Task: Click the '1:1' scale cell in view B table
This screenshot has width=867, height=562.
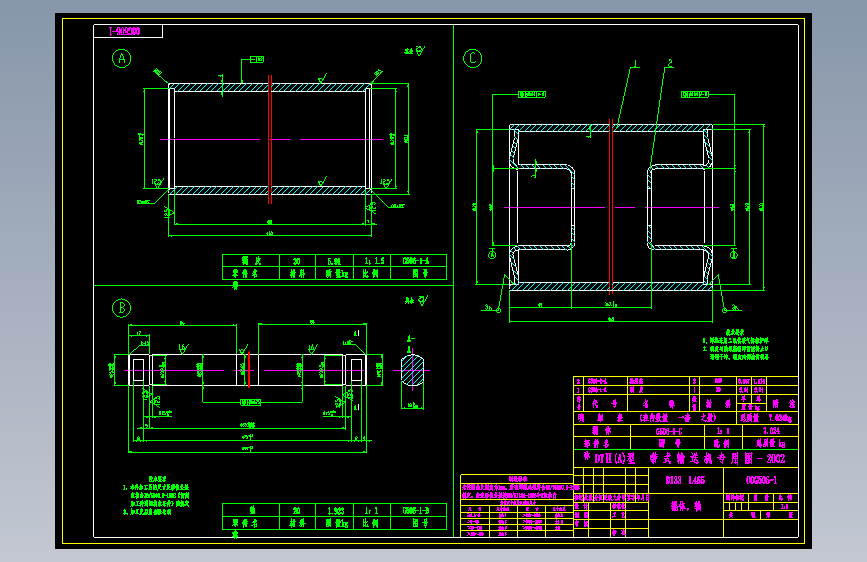Action: [x=372, y=511]
